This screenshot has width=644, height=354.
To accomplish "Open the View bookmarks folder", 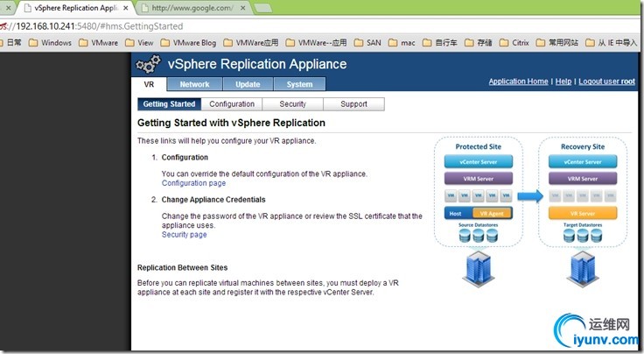I will point(139,43).
